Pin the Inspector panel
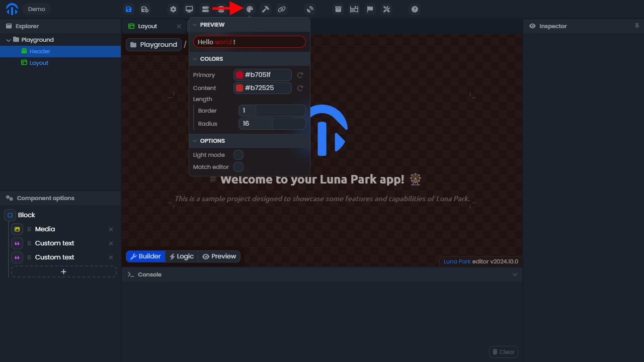 [x=637, y=26]
